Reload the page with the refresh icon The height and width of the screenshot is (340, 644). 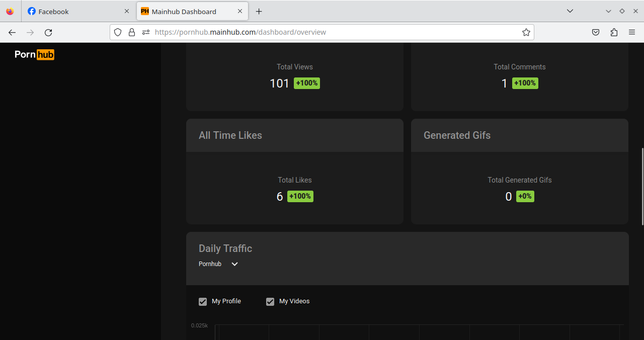pyautogui.click(x=48, y=32)
